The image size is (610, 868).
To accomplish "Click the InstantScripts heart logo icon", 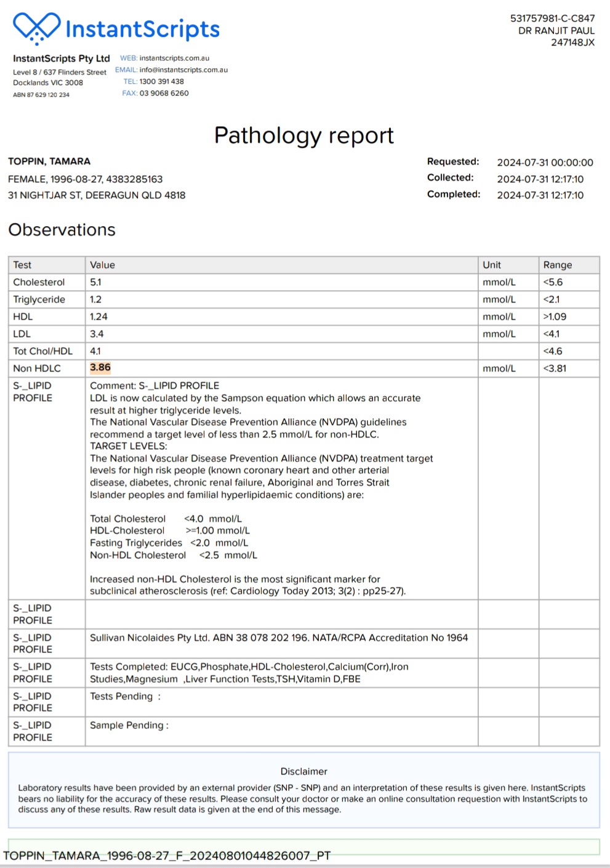I will (x=37, y=28).
